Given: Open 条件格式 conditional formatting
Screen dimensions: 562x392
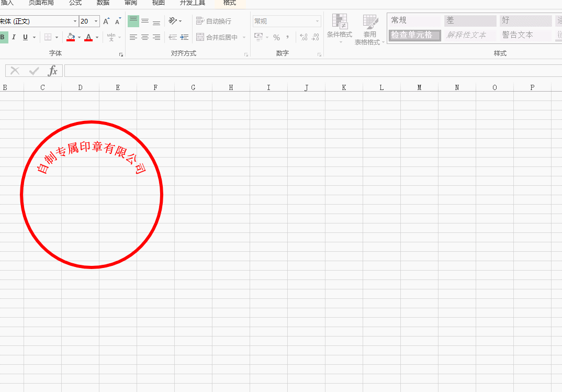Looking at the screenshot, I should click(x=340, y=29).
